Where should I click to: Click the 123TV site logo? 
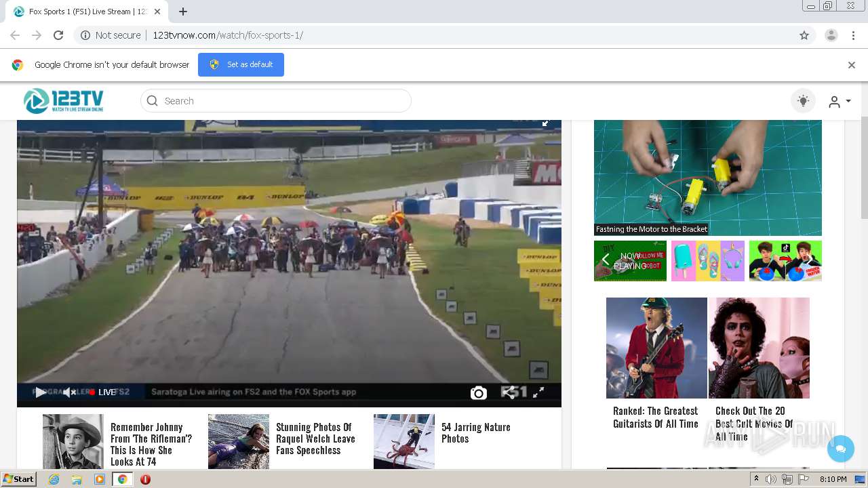[x=64, y=101]
